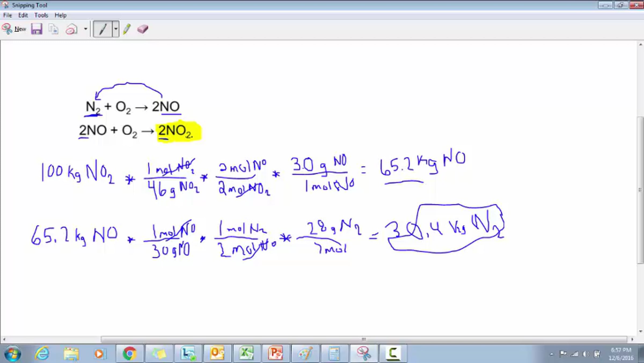The width and height of the screenshot is (644, 363).
Task: Expand the Send Snip dropdown arrow
Action: 86,29
